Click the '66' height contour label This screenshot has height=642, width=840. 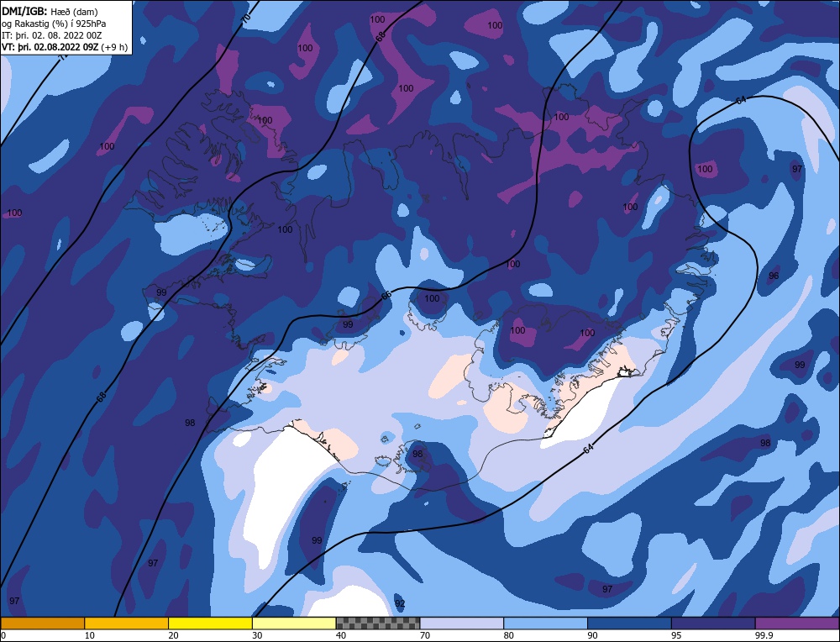click(x=386, y=297)
